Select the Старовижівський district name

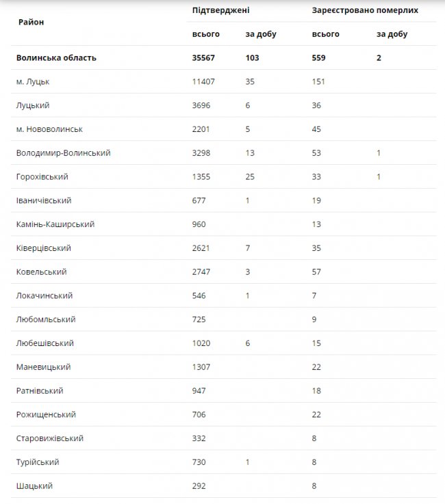click(x=50, y=438)
